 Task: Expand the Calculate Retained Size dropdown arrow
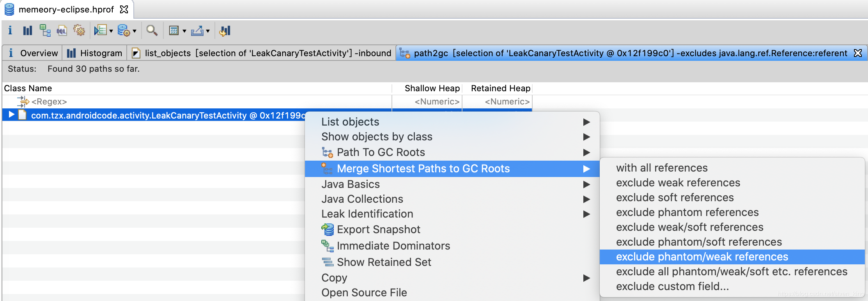tap(184, 31)
